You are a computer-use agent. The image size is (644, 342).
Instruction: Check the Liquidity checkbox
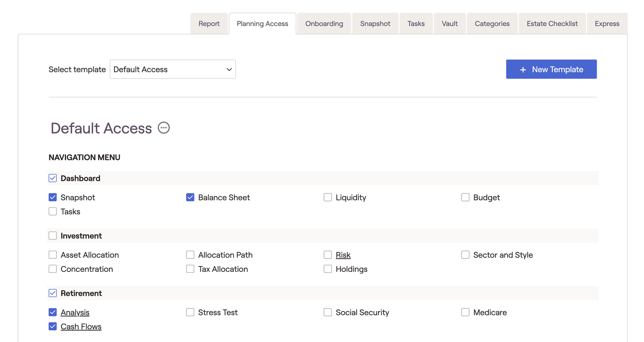coord(328,197)
